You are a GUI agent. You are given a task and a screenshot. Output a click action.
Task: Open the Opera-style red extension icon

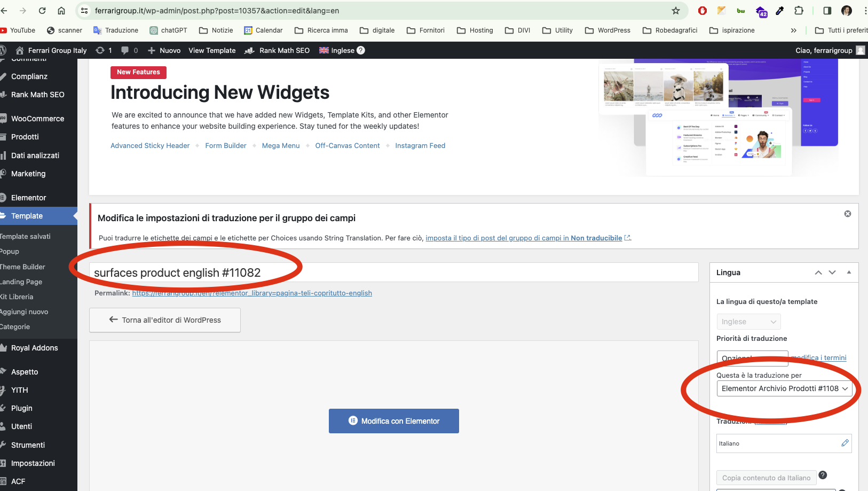click(703, 11)
